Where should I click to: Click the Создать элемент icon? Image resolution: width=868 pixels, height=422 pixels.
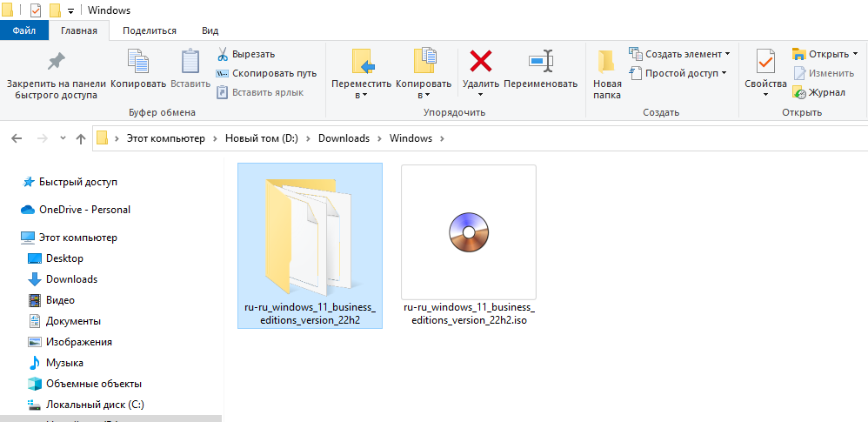pos(636,54)
